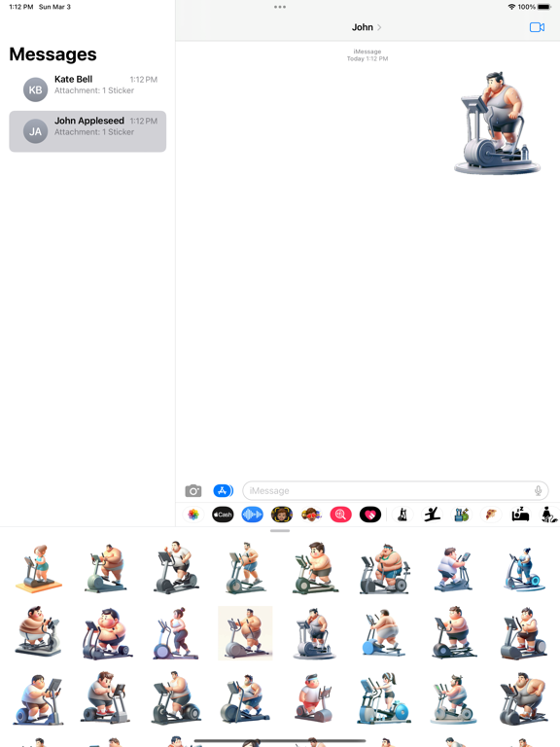Viewport: 560px width, 747px height.
Task: Open the audio message waveform app
Action: (253, 515)
